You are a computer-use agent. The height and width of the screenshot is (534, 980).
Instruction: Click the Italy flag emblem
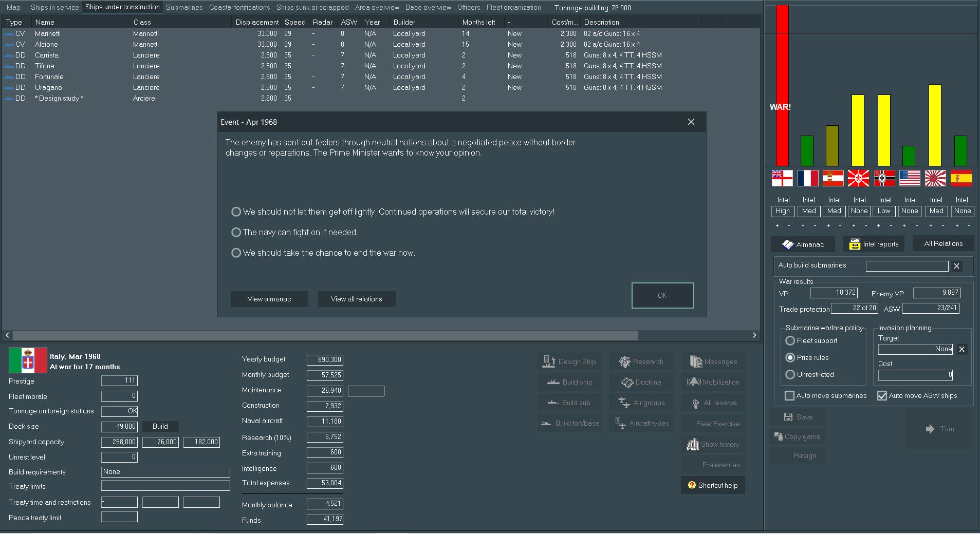click(x=28, y=360)
